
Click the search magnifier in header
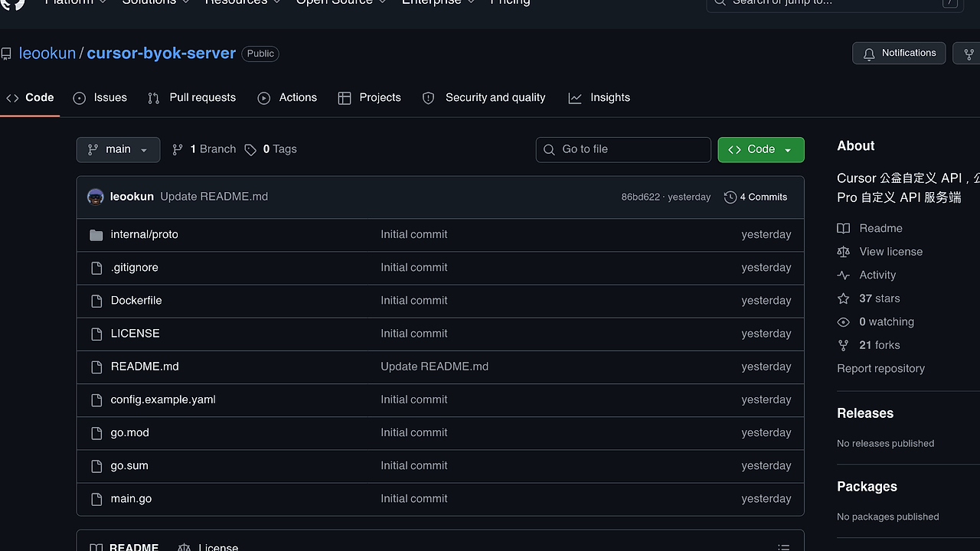[720, 2]
